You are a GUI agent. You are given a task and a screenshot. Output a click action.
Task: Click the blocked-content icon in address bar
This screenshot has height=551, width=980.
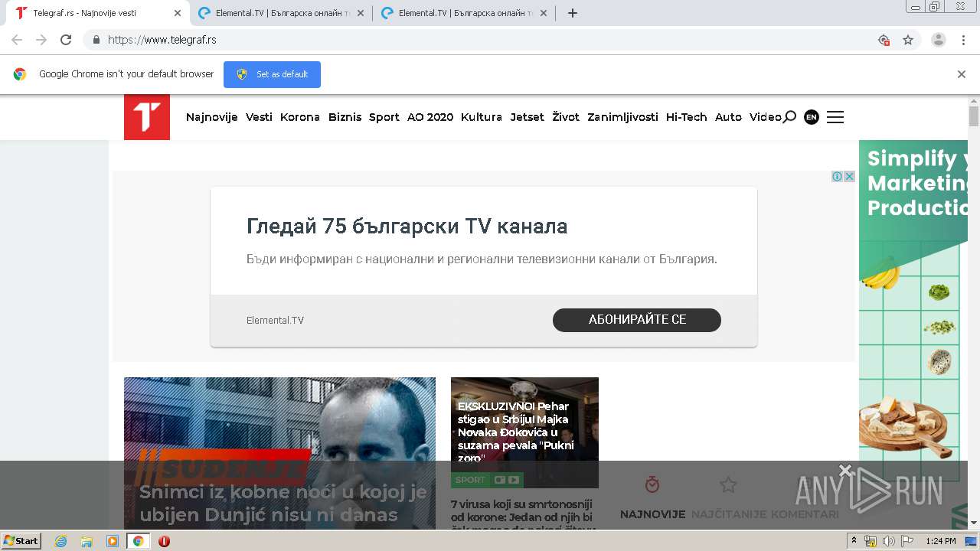(884, 40)
